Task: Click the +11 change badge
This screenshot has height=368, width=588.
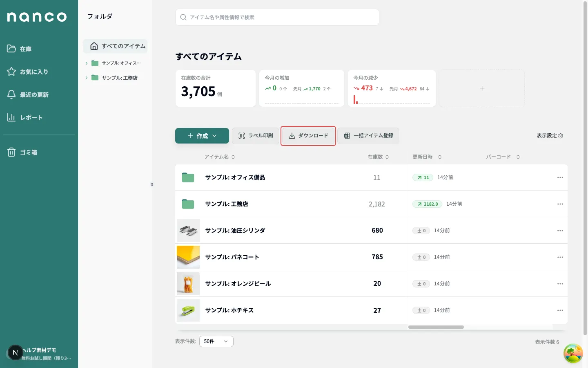Action: coord(423,177)
